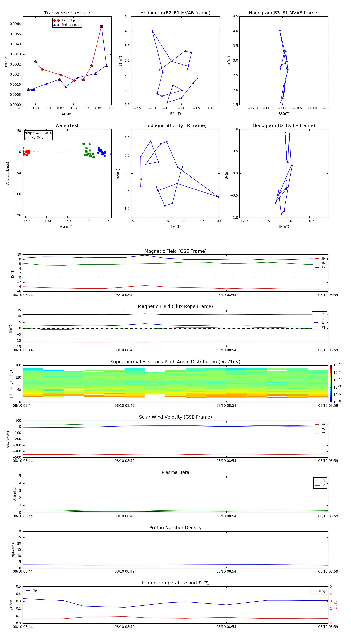Click the Vx entry in velocity legend
The image size is (351, 644).
320,424
